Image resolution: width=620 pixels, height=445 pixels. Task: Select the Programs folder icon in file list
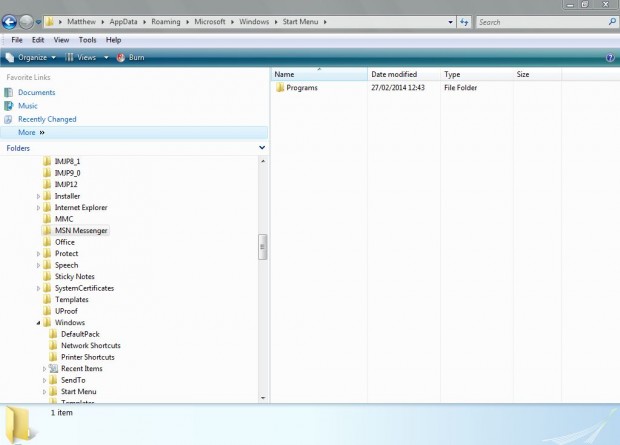tap(280, 87)
